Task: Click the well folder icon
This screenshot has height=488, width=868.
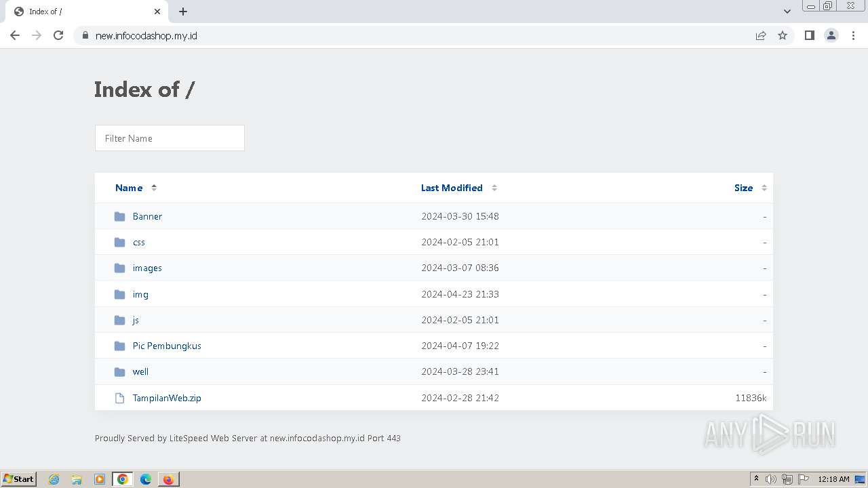Action: 120,371
